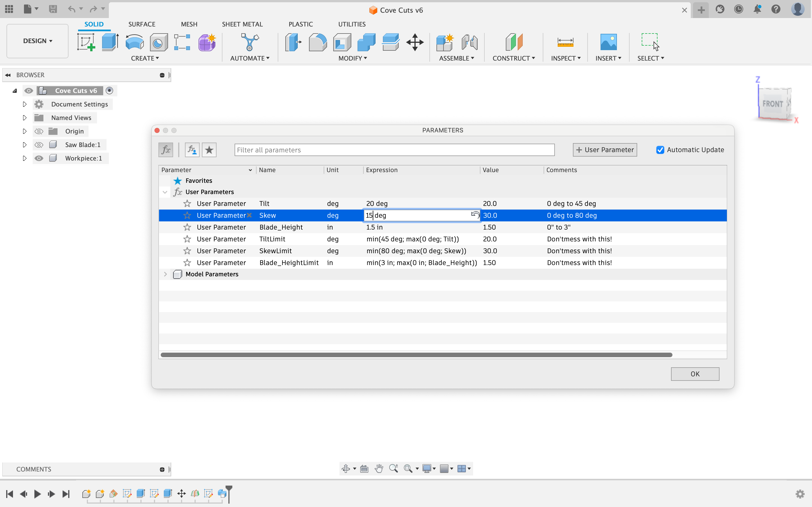Image resolution: width=812 pixels, height=507 pixels.
Task: Click the Skew expression input field
Action: pos(417,215)
